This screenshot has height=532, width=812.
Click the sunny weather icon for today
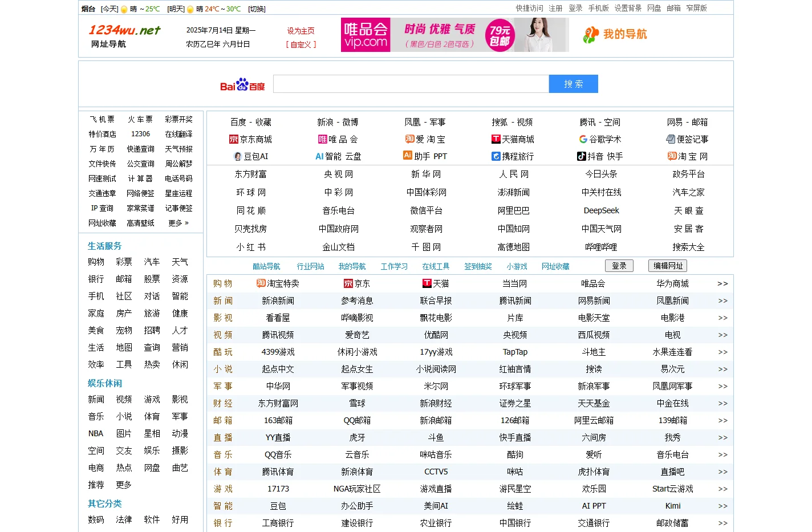[124, 9]
